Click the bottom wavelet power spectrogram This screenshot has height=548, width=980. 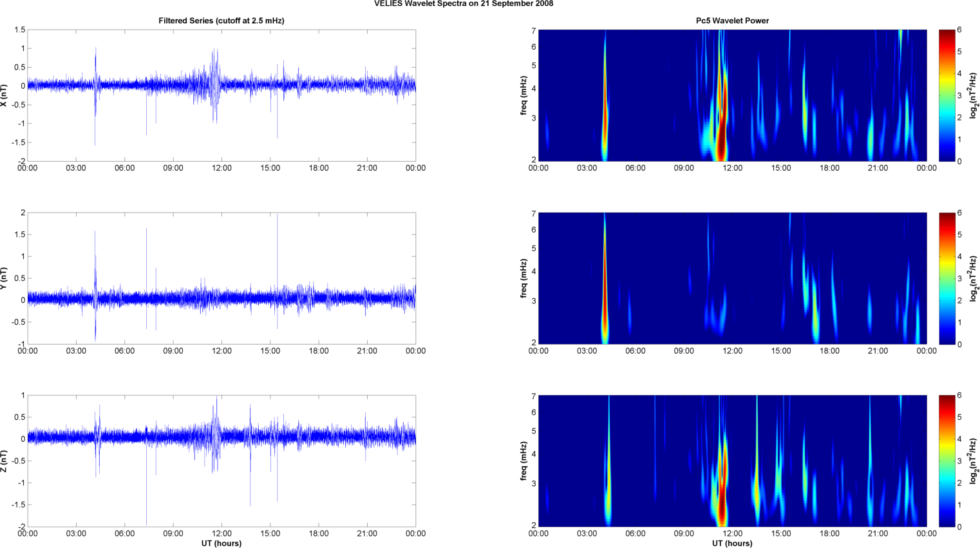[x=732, y=461]
